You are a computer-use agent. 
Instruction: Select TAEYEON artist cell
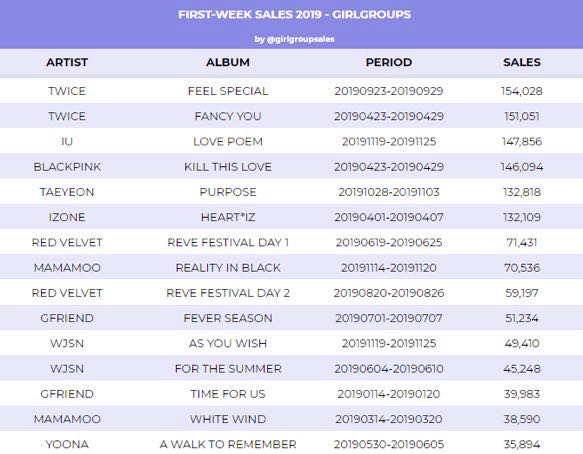(x=67, y=192)
